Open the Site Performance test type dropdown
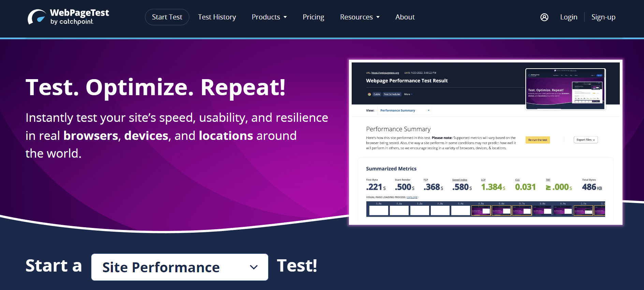The width and height of the screenshot is (644, 290). 179,267
